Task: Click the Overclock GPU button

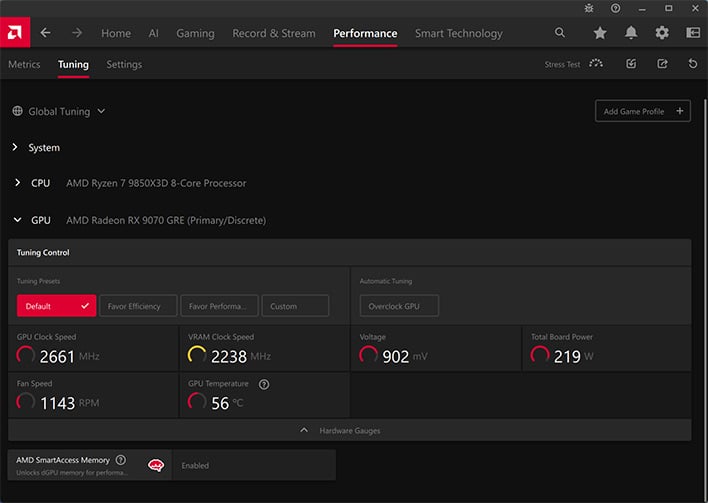Action: click(399, 306)
